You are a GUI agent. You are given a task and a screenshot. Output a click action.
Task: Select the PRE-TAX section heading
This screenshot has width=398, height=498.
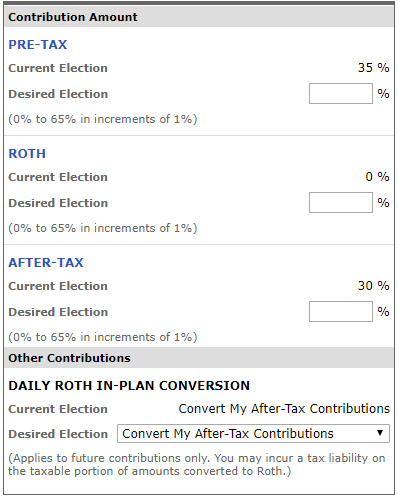click(x=38, y=44)
